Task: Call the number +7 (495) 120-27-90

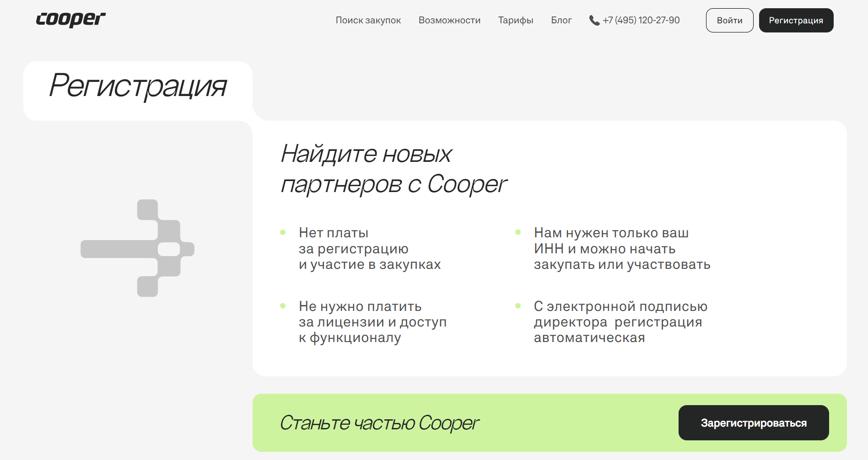Action: [x=641, y=20]
